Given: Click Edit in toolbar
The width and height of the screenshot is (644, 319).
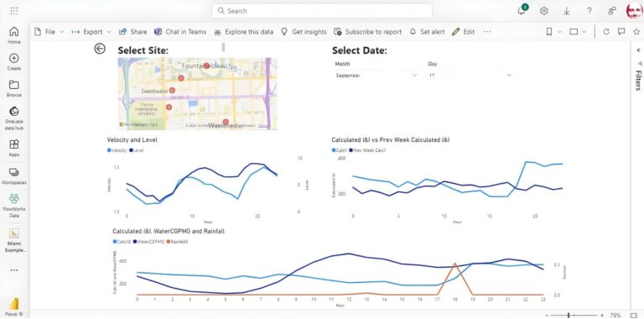Looking at the screenshot, I should coord(463,32).
